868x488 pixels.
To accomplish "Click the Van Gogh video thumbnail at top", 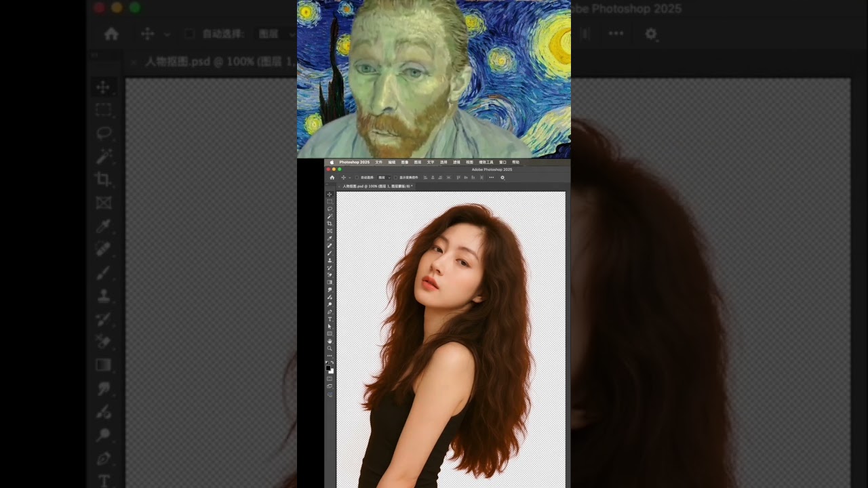I will tap(434, 79).
